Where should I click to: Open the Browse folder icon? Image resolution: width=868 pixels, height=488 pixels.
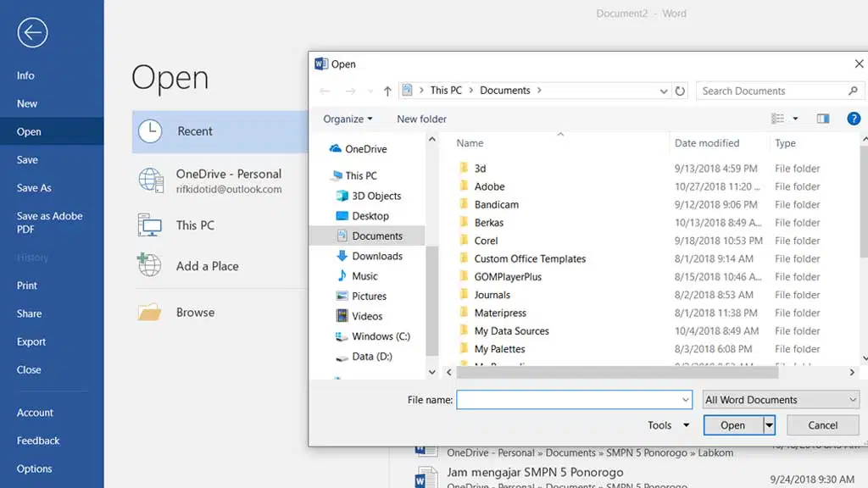[149, 312]
